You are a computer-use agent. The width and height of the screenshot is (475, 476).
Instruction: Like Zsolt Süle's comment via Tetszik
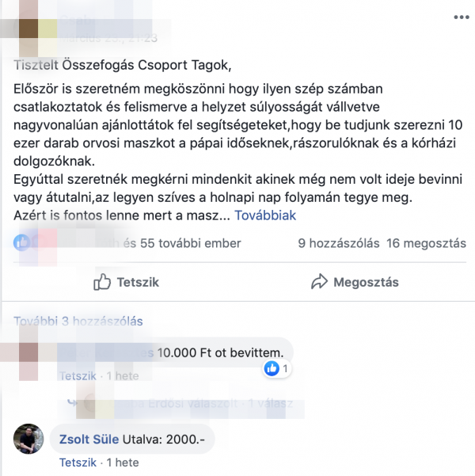78,463
